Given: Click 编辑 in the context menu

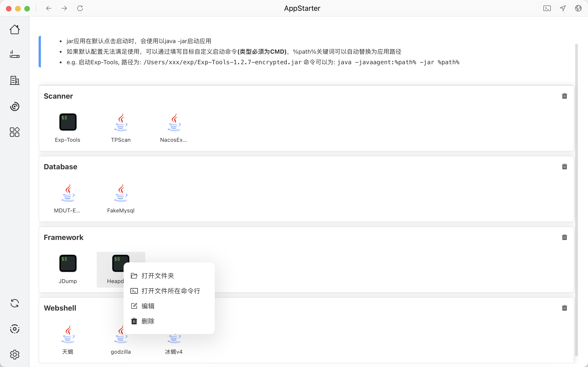Looking at the screenshot, I should click(148, 306).
